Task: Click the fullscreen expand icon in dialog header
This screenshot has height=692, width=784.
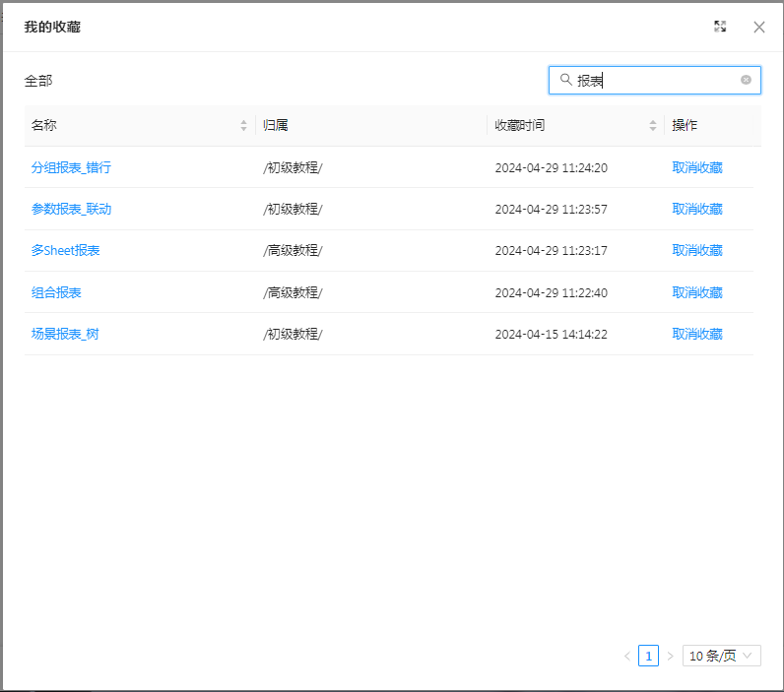Action: 720,27
